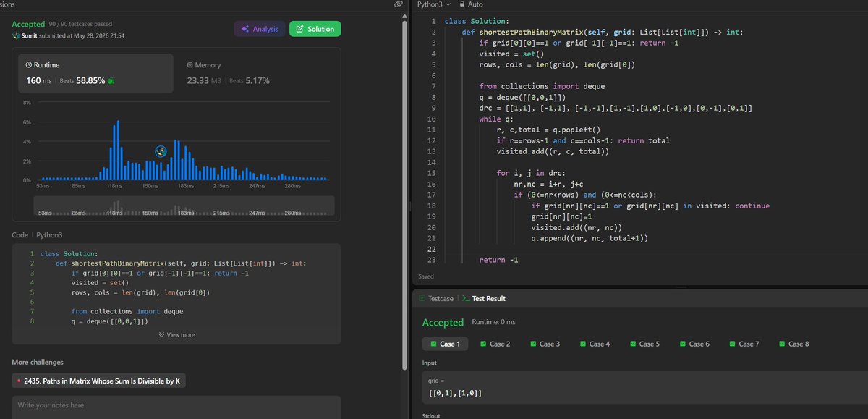Click the user avatar marker on the runtime chart

coord(161,151)
